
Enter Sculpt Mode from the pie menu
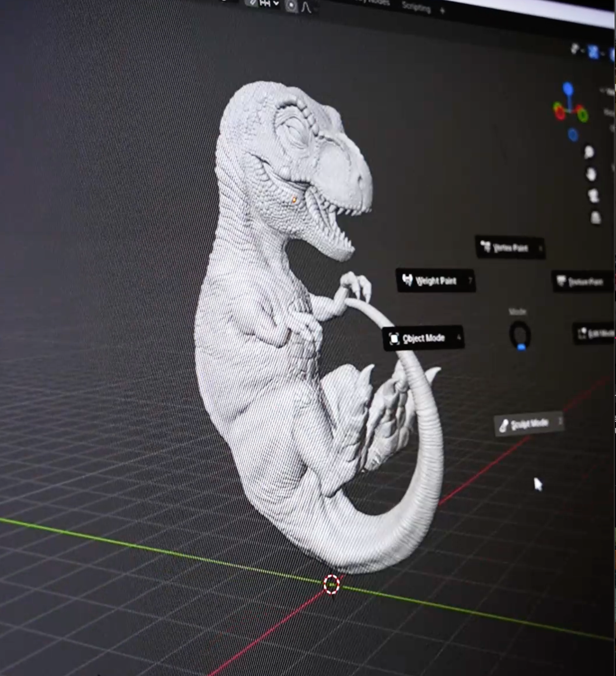click(529, 424)
